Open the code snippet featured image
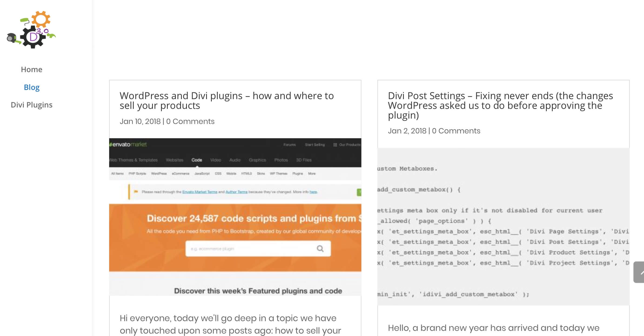 coord(503,227)
